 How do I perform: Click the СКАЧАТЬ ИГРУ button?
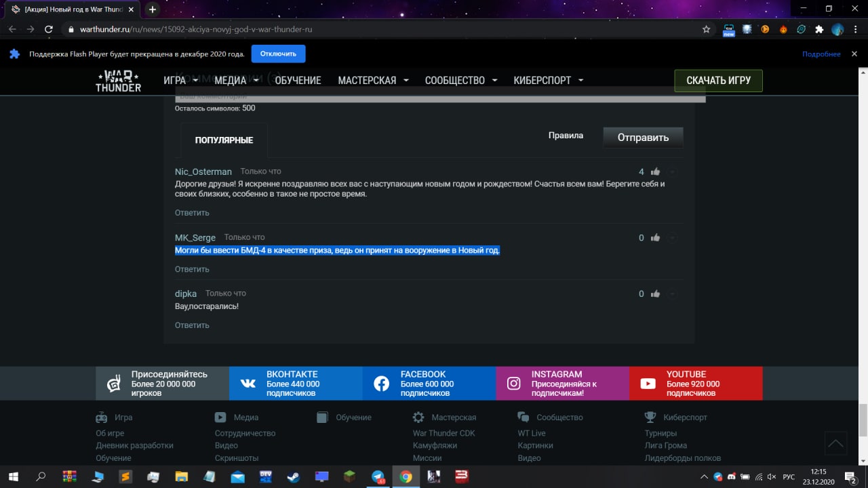coord(718,80)
